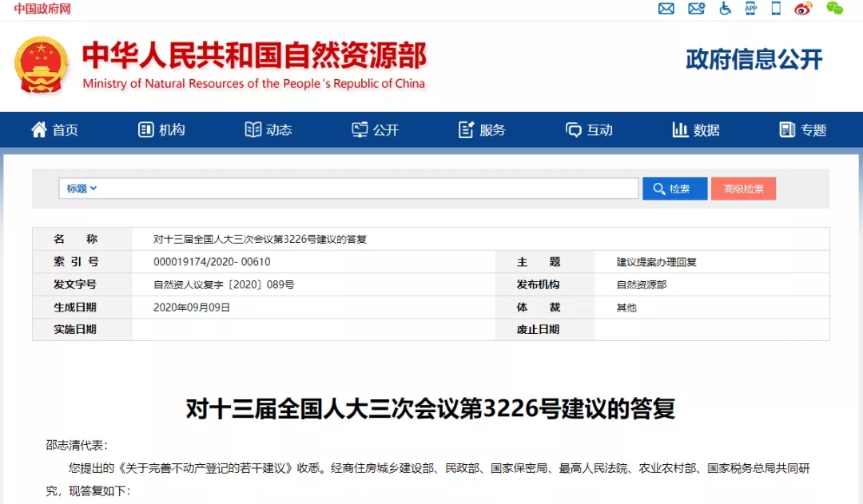Click the 政府信息公开 heading

754,59
